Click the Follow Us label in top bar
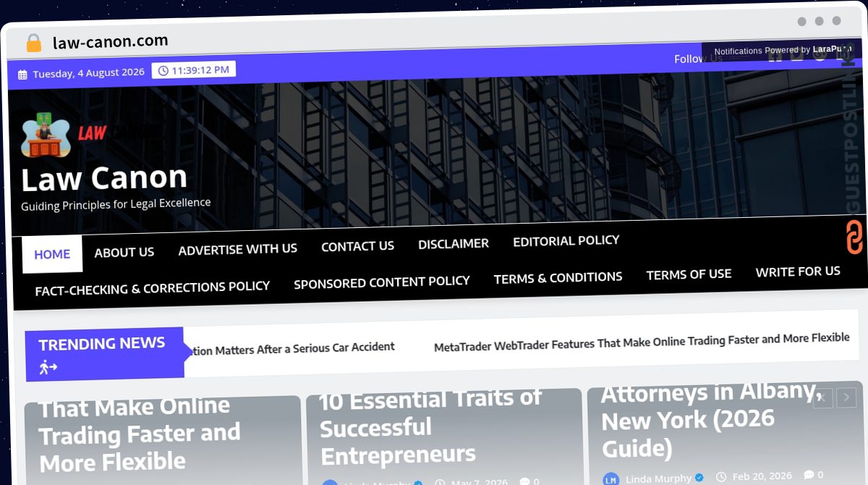This screenshot has width=868, height=485. pos(698,59)
